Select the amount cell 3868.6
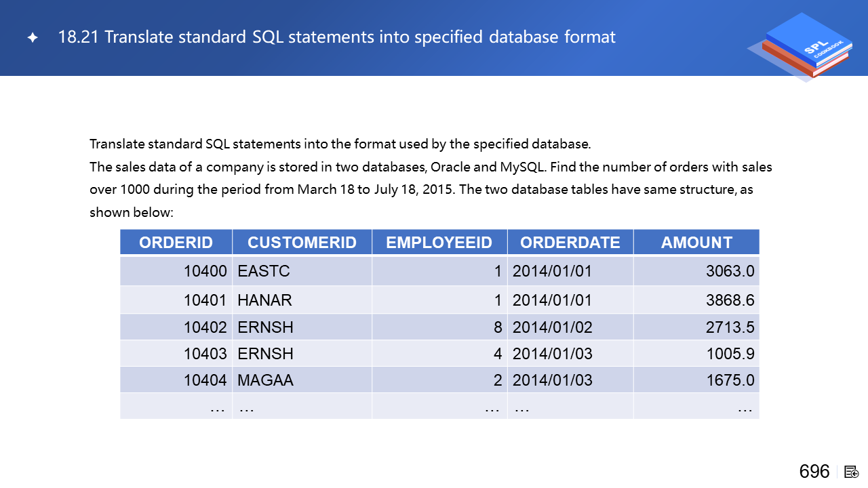Viewport: 868px width, 488px height. 730,300
